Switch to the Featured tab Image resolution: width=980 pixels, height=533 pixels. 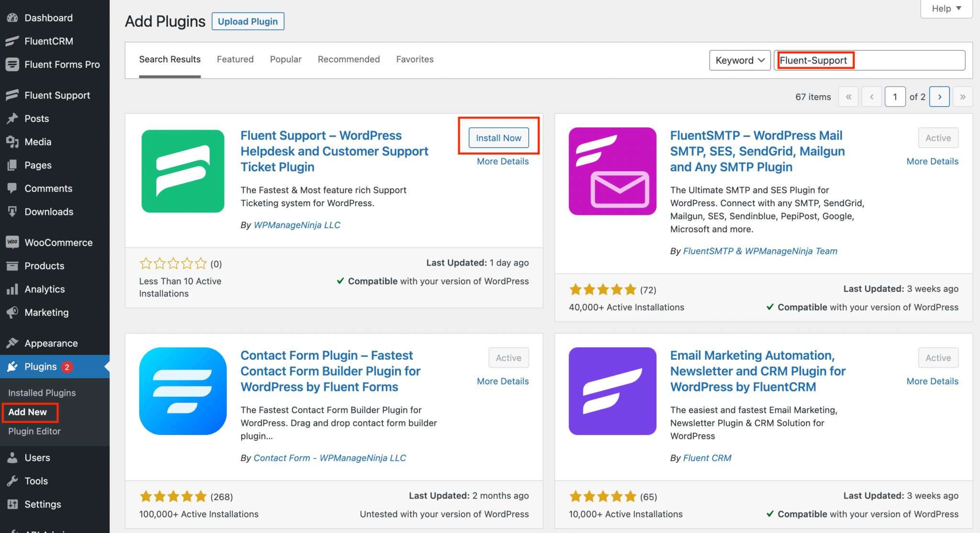pos(235,59)
